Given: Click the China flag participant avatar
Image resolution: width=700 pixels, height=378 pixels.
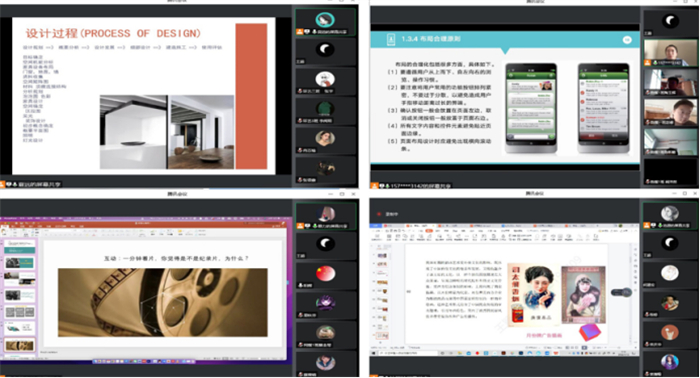Looking at the screenshot, I should tap(325, 273).
